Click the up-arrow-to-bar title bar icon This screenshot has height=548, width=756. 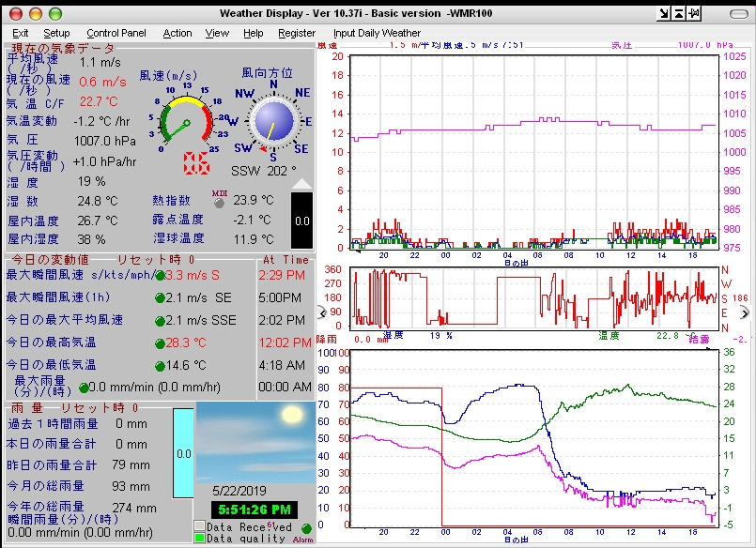(x=679, y=14)
